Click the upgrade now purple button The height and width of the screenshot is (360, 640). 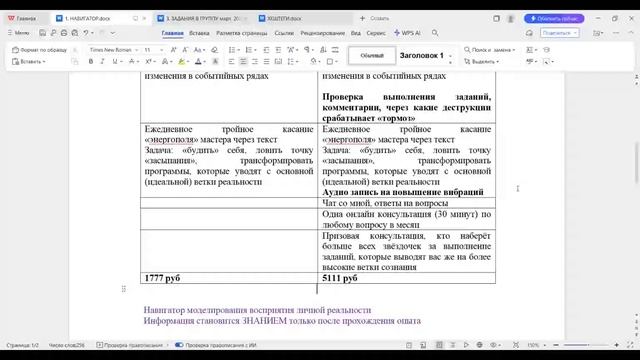(554, 19)
